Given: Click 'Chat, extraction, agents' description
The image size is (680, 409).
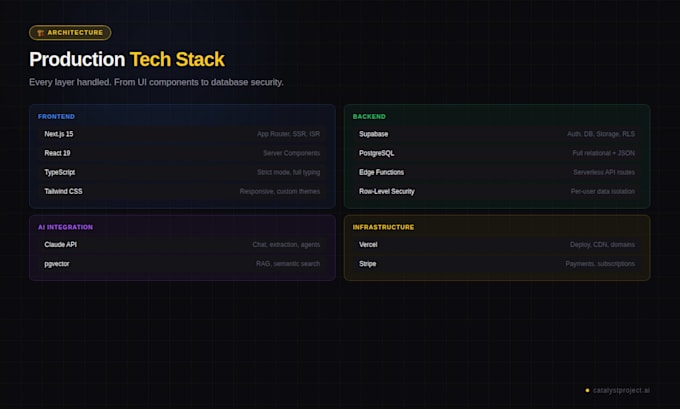Looking at the screenshot, I should pos(286,245).
